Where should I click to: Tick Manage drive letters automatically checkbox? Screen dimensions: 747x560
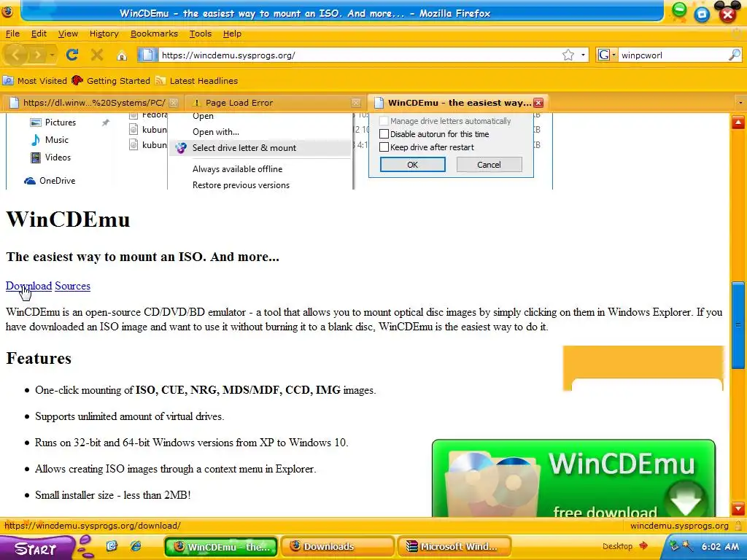tap(384, 121)
